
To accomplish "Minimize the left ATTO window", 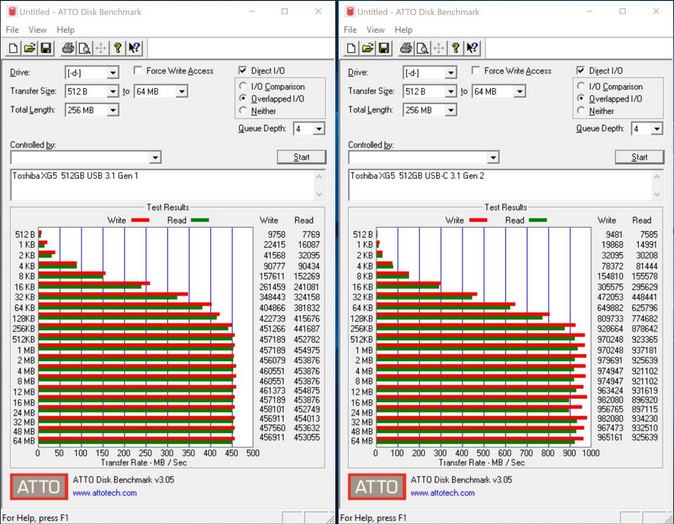I will click(x=251, y=12).
